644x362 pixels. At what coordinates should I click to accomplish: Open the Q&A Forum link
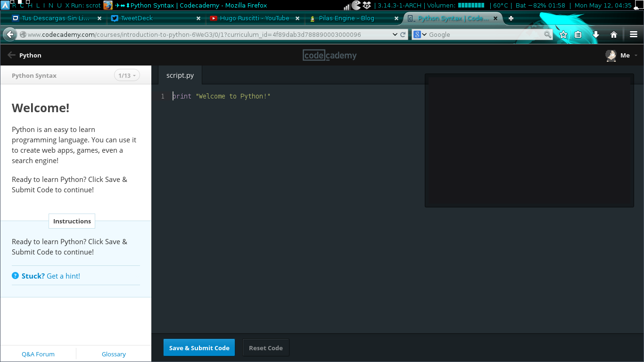coord(38,354)
